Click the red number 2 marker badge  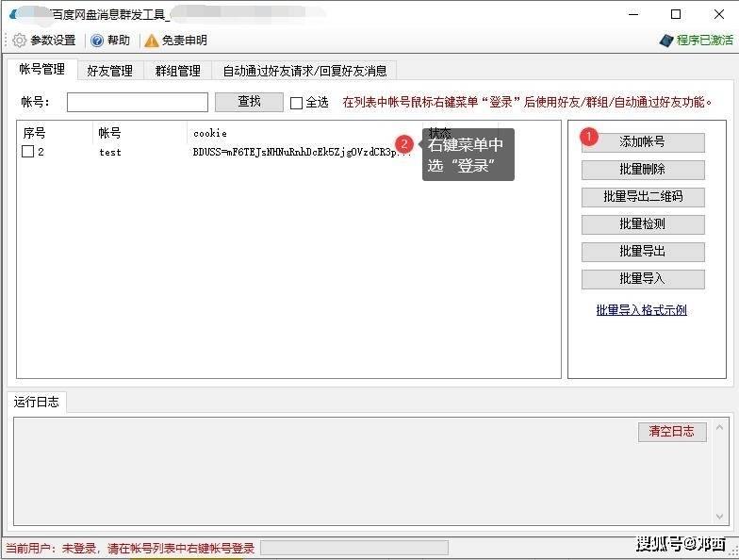coord(403,144)
